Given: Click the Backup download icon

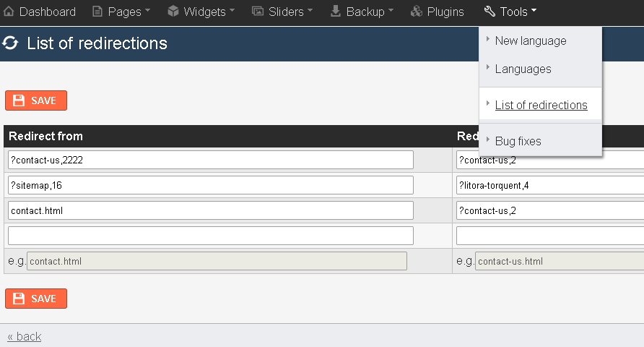Looking at the screenshot, I should coord(336,11).
